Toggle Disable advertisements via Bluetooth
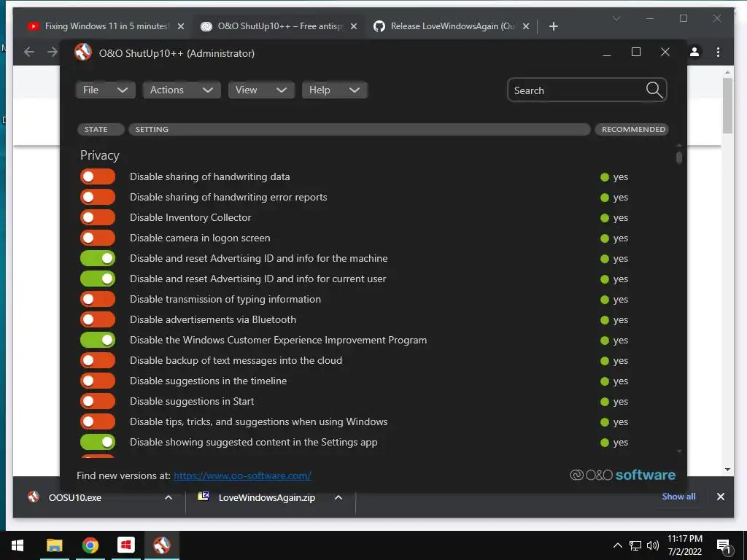Screen dimensions: 747x560 [98, 319]
